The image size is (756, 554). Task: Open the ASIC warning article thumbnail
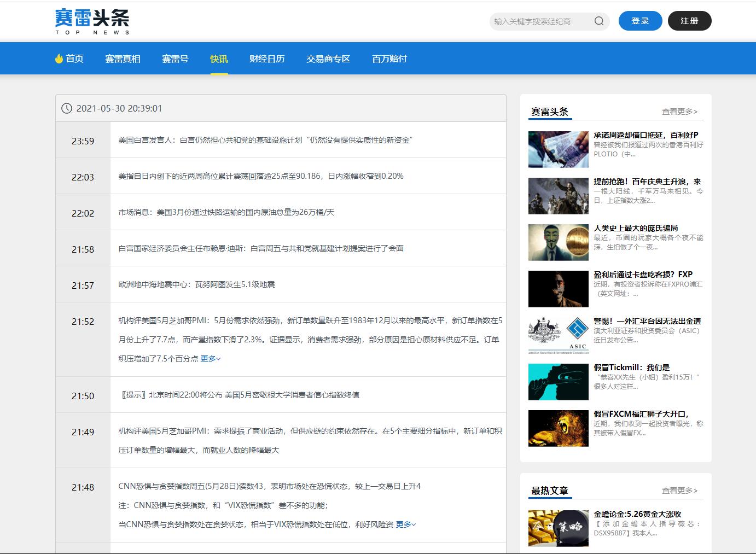[558, 335]
